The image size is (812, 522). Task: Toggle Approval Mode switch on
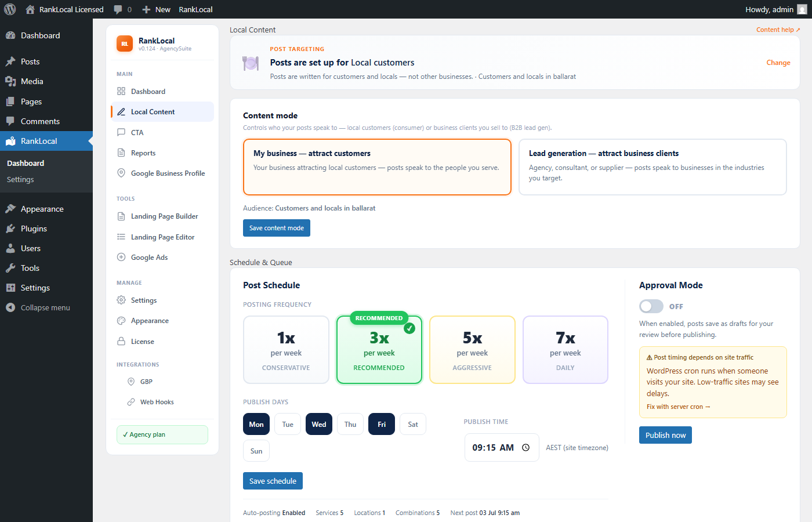pyautogui.click(x=651, y=306)
